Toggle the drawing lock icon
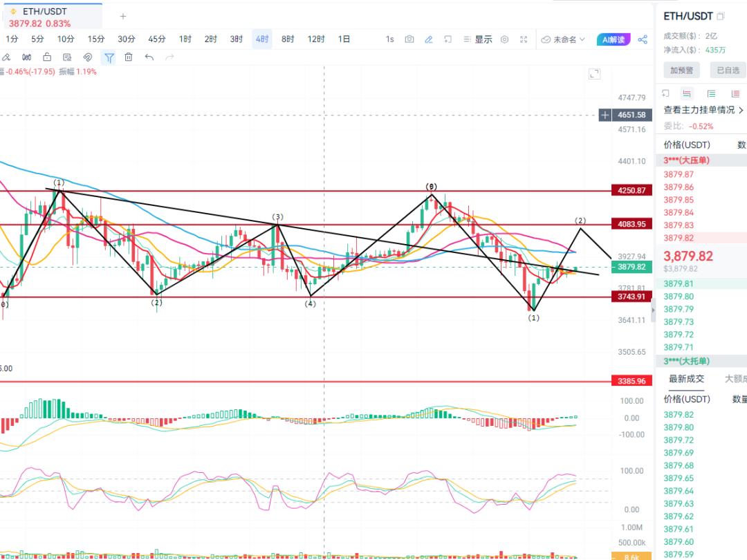Viewport: 747px width, 560px height. pos(47,57)
